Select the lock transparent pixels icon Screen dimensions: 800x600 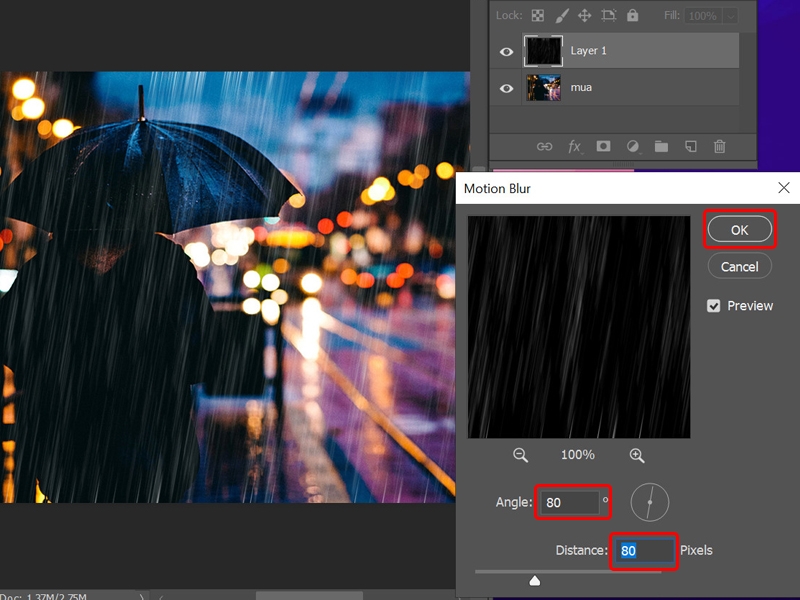click(538, 16)
